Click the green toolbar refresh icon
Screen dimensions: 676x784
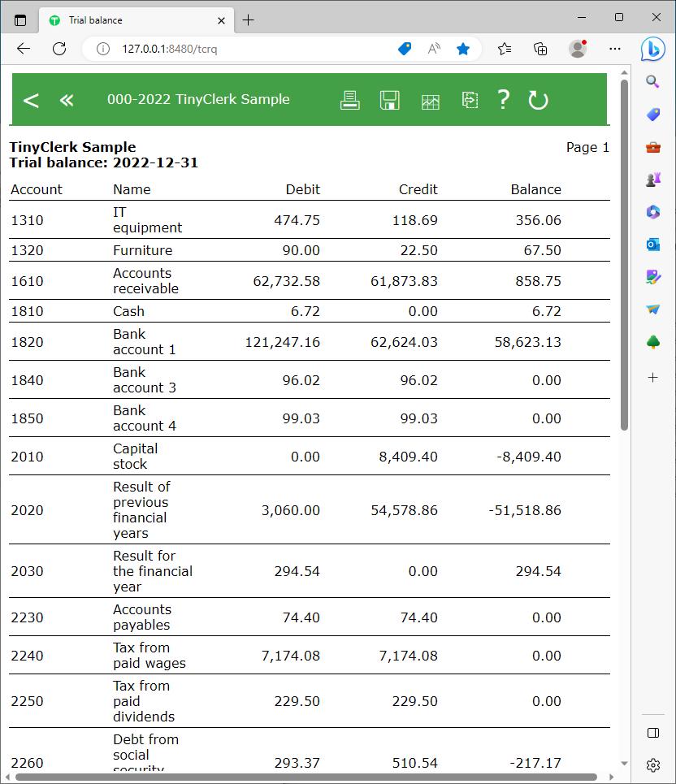[538, 100]
